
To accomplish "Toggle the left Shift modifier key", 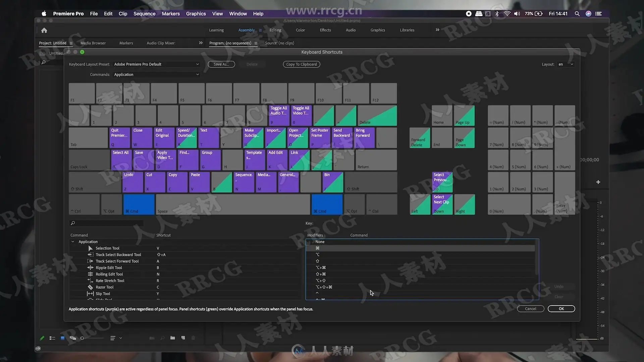I will click(x=95, y=182).
